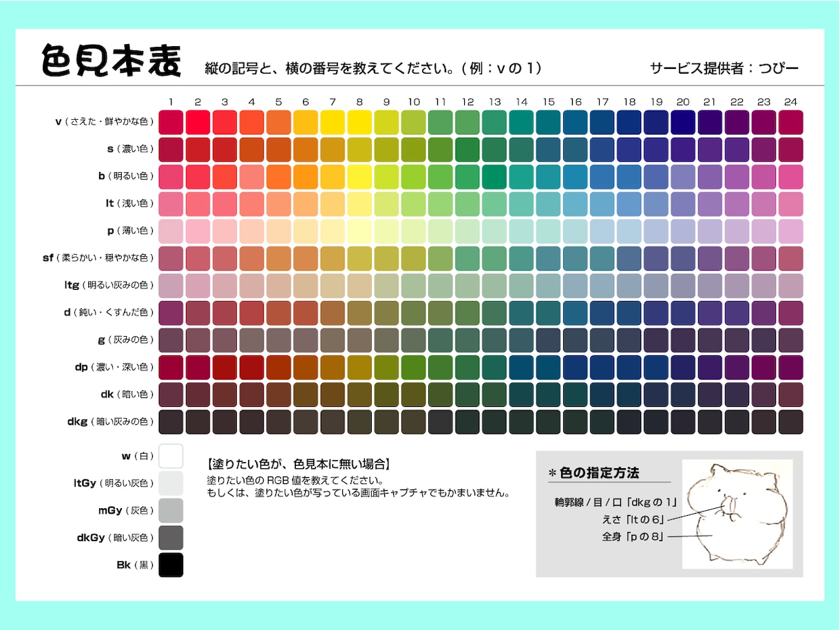840x630 pixels.
Task: Choose the sf row swatch under column 16
Action: (576, 258)
